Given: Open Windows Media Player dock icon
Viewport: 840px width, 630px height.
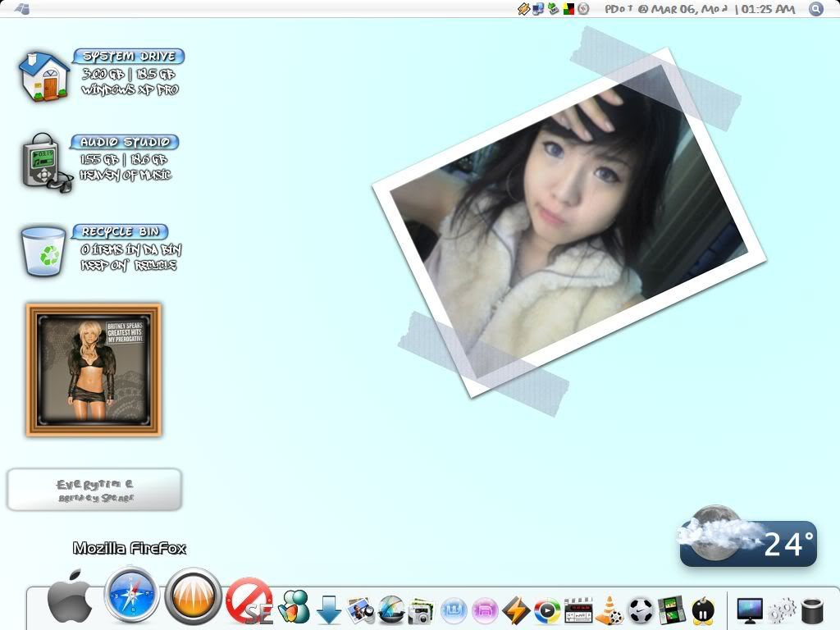Looking at the screenshot, I should pos(547,610).
